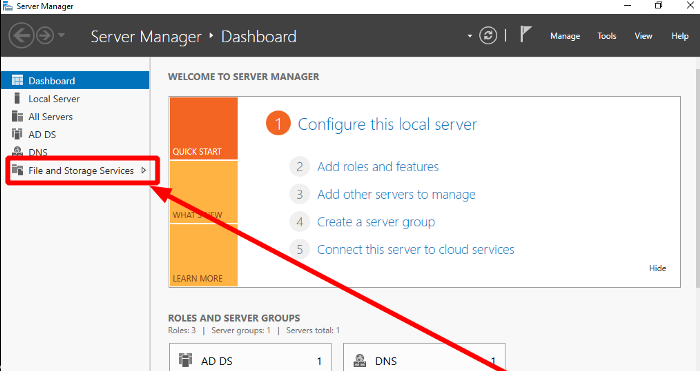Open the Manage menu
Image resolution: width=700 pixels, height=371 pixels.
coord(565,36)
